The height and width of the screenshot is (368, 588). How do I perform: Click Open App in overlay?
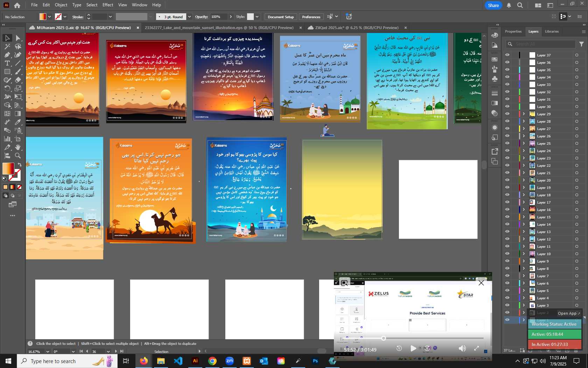[x=569, y=313]
